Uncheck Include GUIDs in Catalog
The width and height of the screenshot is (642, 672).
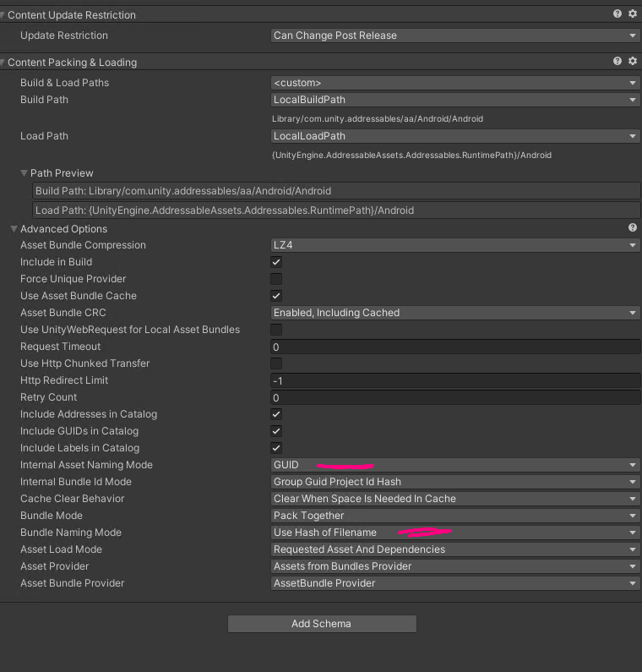[x=276, y=431]
